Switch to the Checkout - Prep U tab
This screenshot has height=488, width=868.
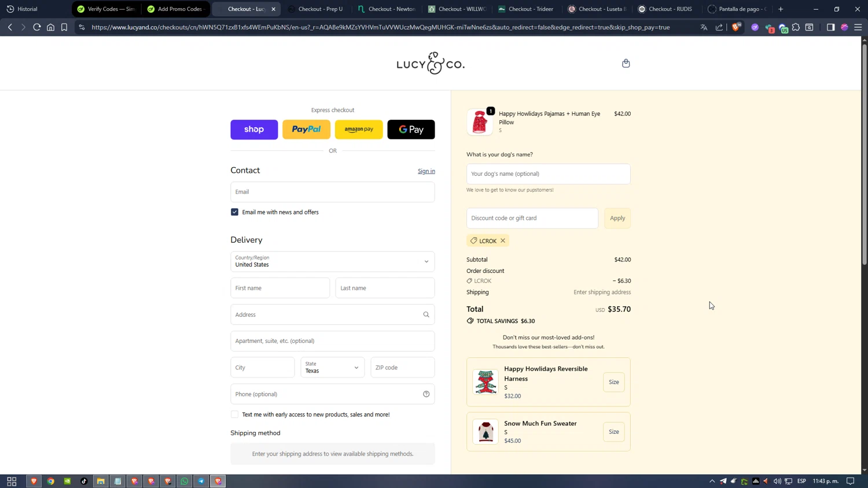[x=316, y=9]
